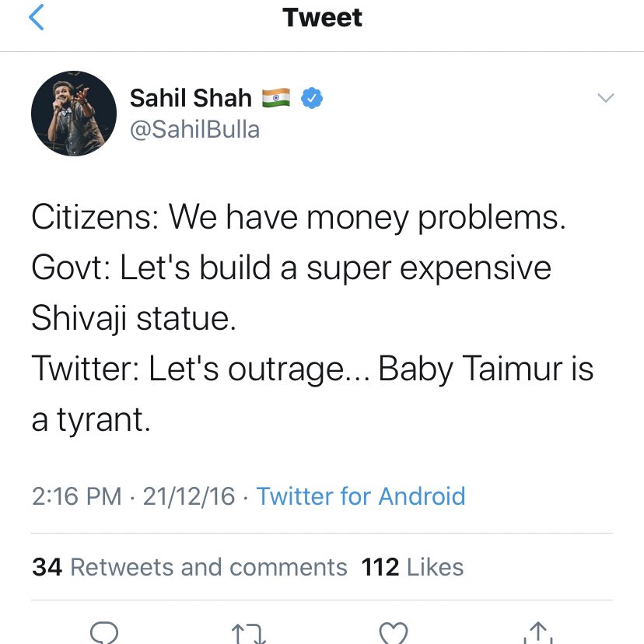Tap the 'Shivaji statue.' text line

click(x=133, y=319)
